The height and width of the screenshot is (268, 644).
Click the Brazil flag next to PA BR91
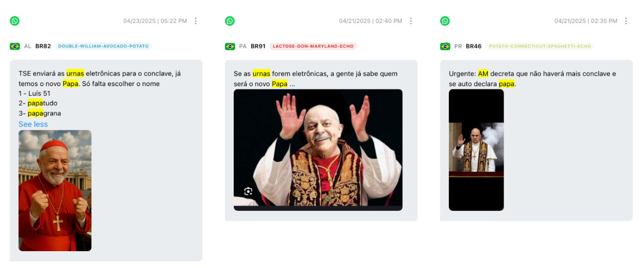[x=230, y=46]
